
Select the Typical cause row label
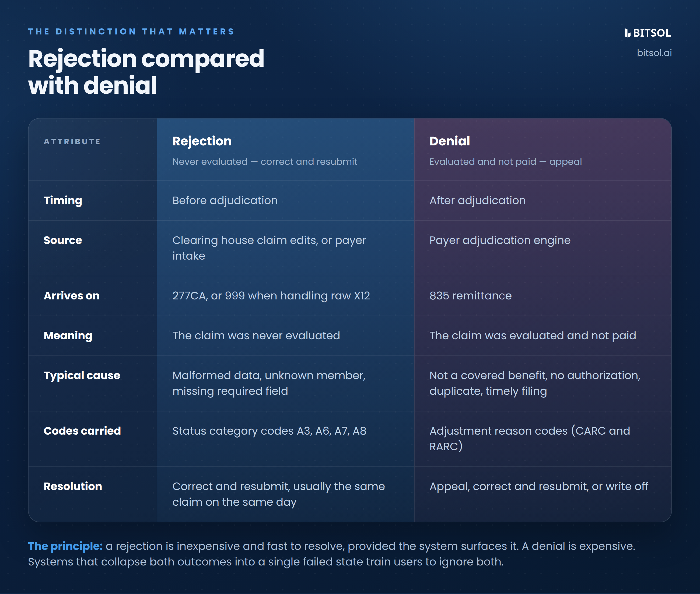coord(82,375)
